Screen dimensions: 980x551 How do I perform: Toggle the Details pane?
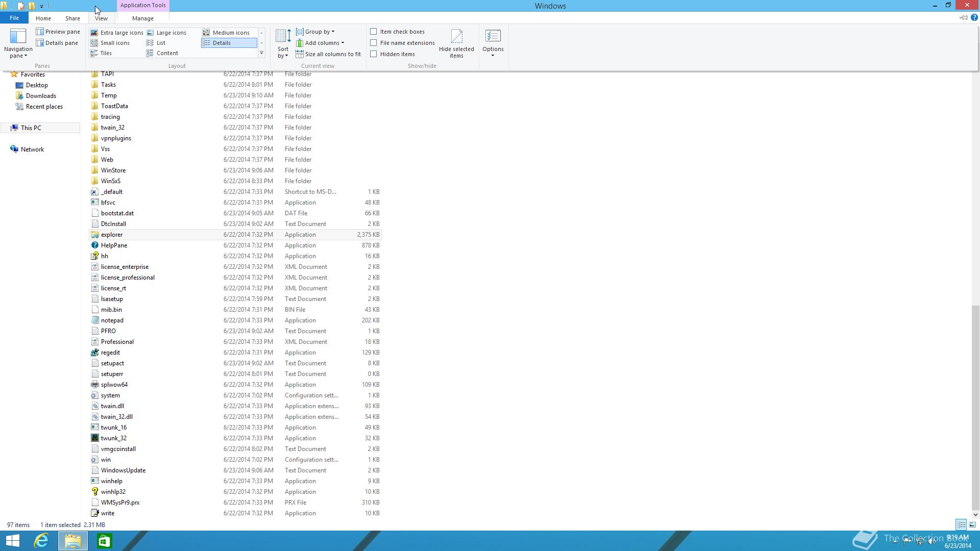point(57,43)
